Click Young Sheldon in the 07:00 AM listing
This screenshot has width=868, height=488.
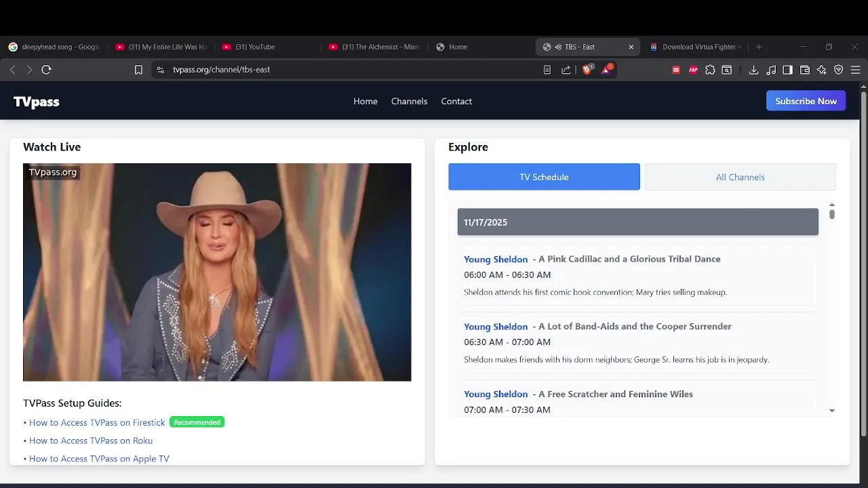coord(496,394)
